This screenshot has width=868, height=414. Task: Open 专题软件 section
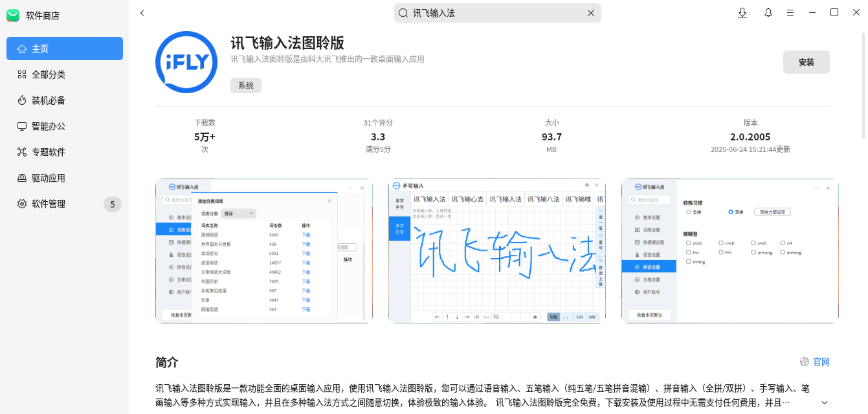click(x=65, y=152)
